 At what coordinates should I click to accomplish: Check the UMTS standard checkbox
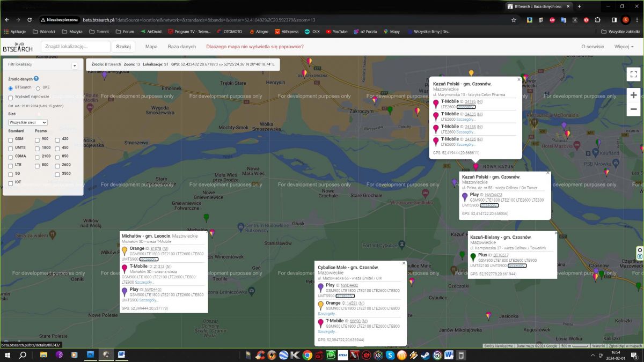(x=11, y=148)
